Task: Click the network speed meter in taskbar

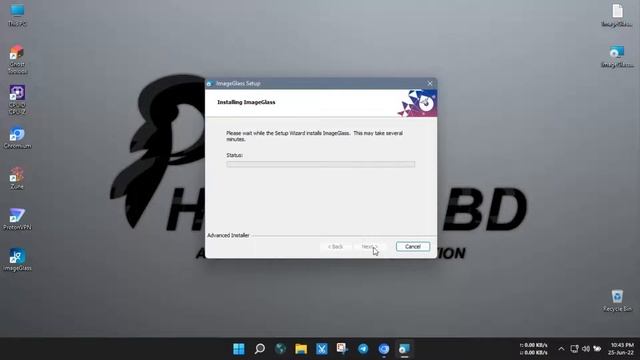Action: 533,349
